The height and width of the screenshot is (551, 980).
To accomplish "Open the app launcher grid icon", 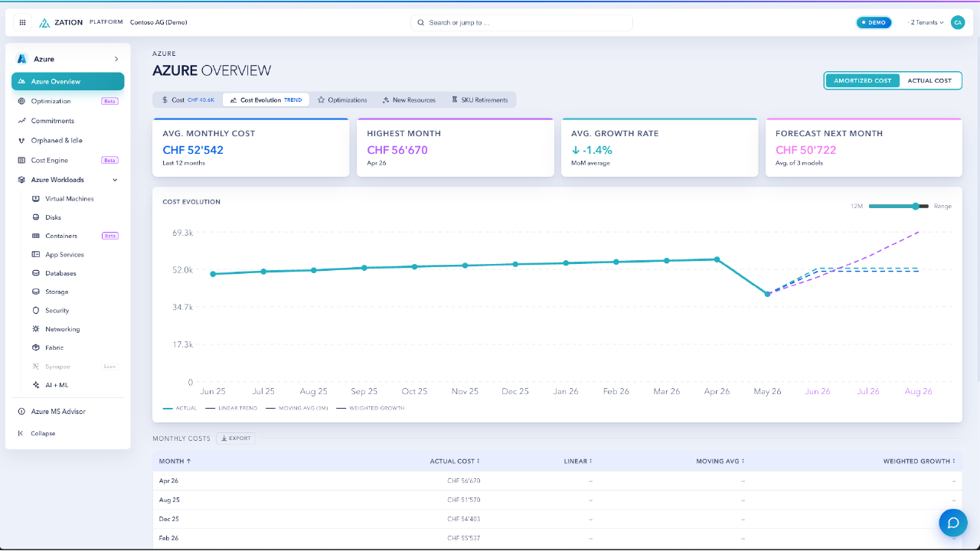I will tap(22, 22).
